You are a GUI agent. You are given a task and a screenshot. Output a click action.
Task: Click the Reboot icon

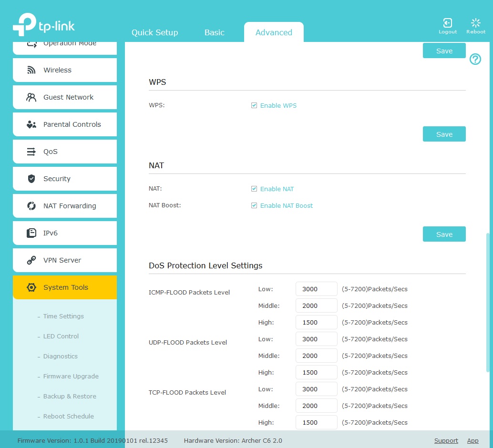pos(475,23)
